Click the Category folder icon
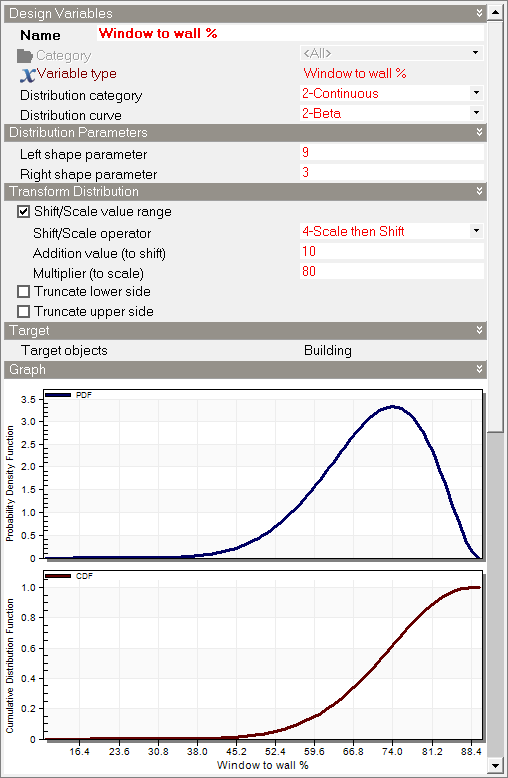The width and height of the screenshot is (508, 778). tap(24, 56)
